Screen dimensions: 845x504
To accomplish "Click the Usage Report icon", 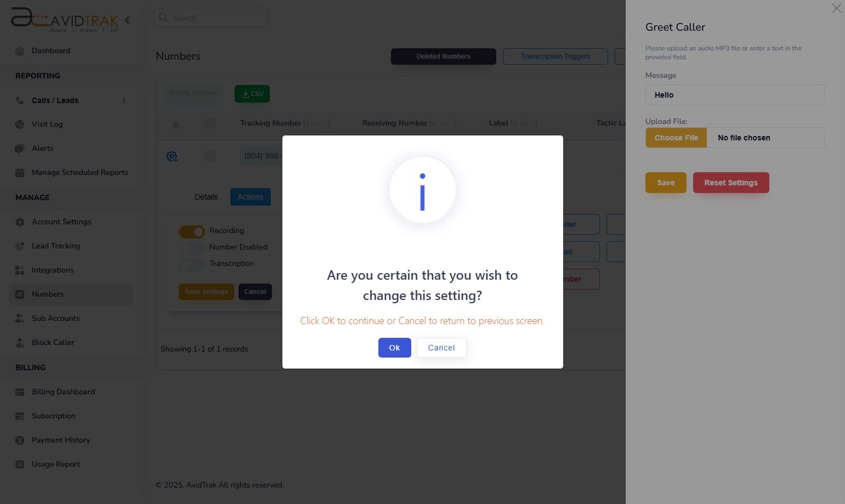I will click(20, 465).
